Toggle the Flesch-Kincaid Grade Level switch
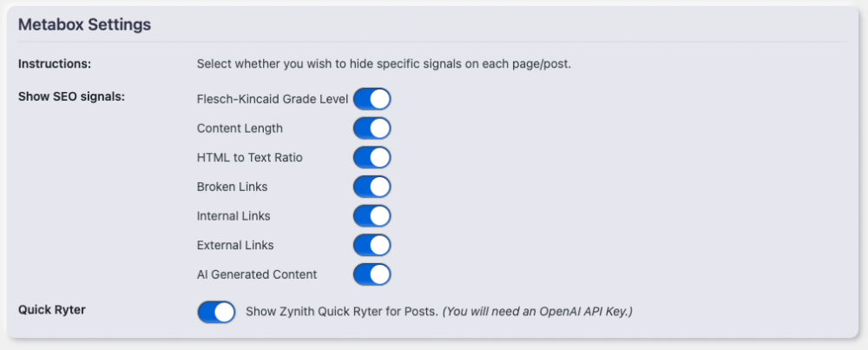The image size is (868, 350). click(x=372, y=99)
